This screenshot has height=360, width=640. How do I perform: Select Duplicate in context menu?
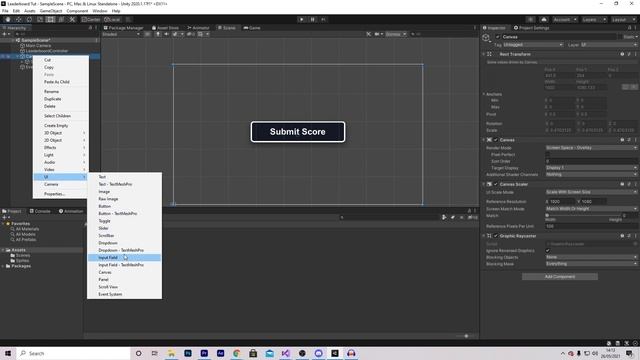[61, 99]
